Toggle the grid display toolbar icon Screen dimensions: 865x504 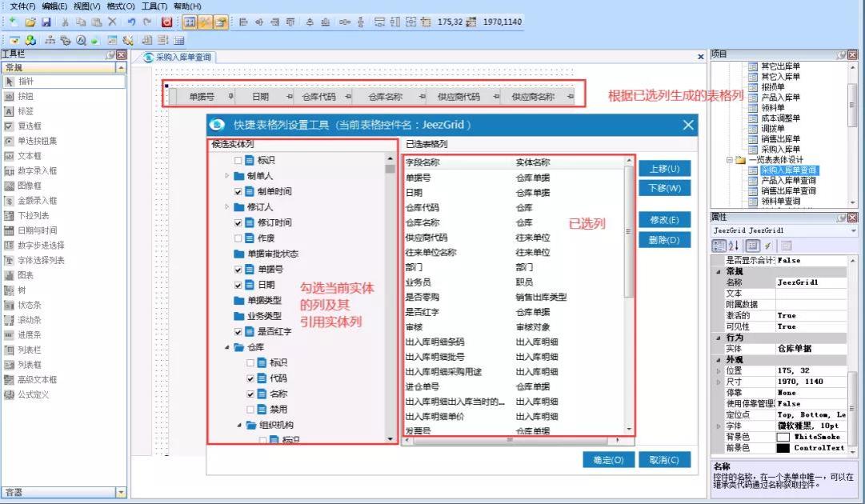click(189, 22)
